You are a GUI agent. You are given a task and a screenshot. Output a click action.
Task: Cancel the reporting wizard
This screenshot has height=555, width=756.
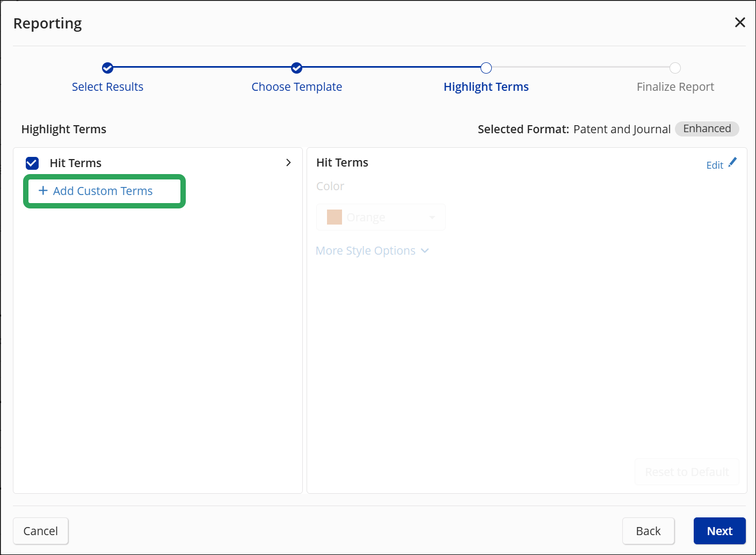click(x=40, y=531)
